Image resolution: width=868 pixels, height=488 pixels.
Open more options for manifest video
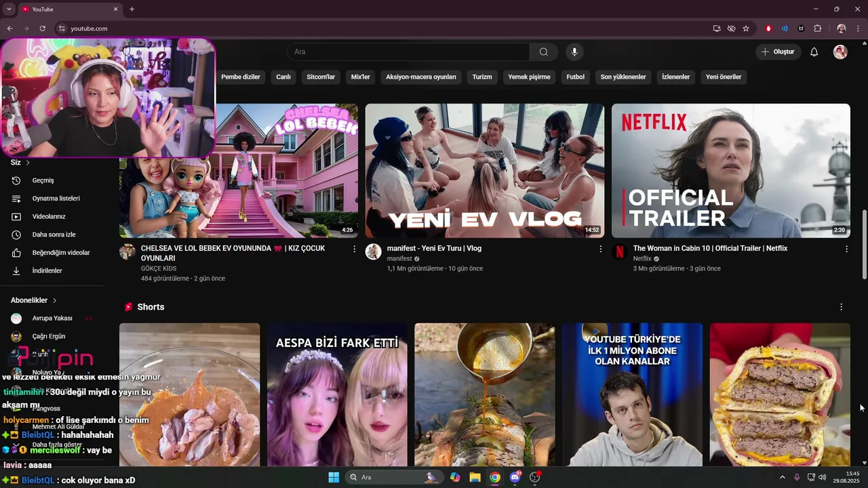600,249
